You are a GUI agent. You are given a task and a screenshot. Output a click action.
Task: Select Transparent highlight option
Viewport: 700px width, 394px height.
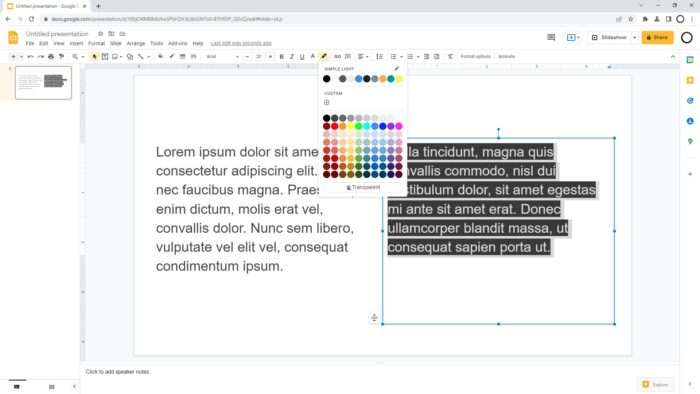click(x=363, y=187)
